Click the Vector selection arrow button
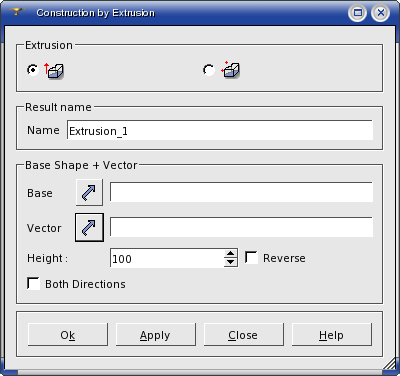The width and height of the screenshot is (400, 376). click(x=89, y=227)
